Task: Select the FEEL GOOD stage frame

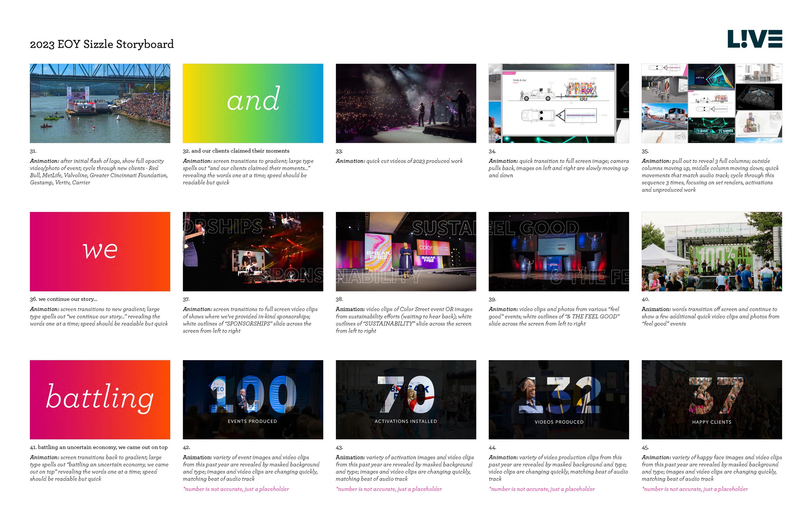Action: [559, 251]
